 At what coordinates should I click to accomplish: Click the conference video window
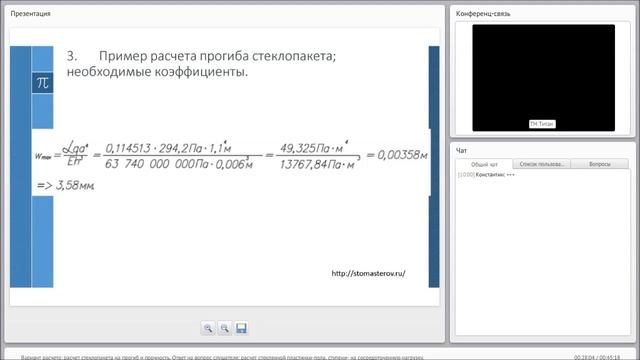click(543, 78)
